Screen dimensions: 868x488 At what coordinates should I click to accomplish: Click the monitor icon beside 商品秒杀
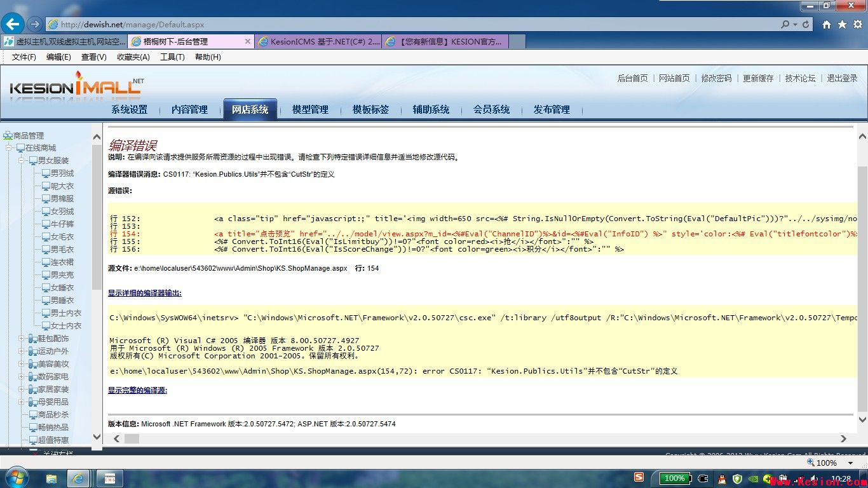(34, 414)
